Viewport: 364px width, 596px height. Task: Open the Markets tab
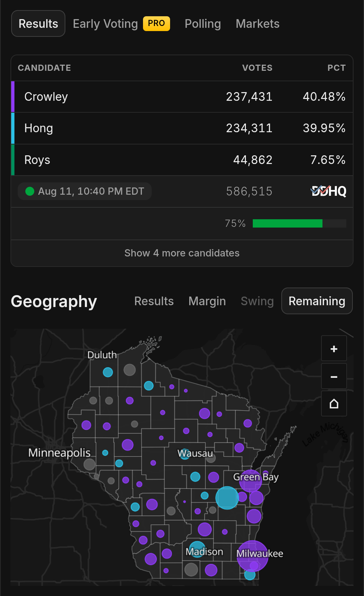(257, 23)
